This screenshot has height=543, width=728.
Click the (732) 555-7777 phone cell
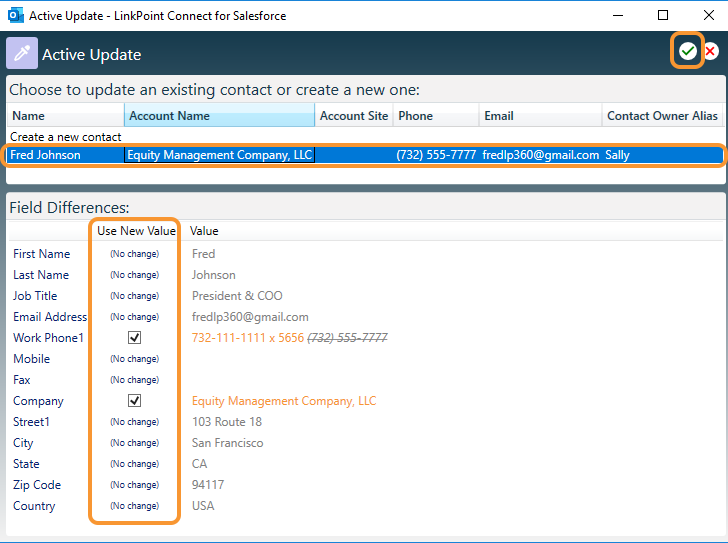tap(436, 155)
